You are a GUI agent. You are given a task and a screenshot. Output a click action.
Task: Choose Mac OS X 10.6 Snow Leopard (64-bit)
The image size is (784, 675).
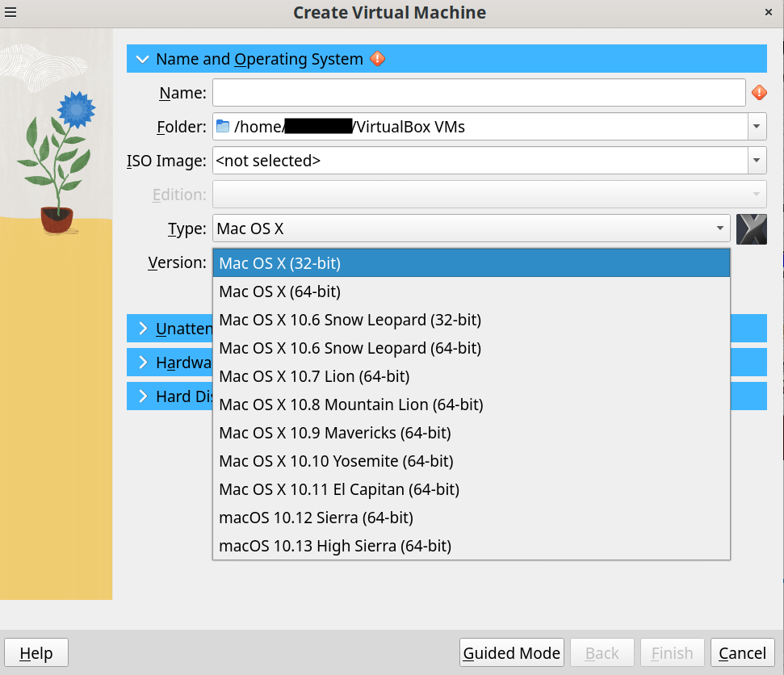click(x=471, y=348)
